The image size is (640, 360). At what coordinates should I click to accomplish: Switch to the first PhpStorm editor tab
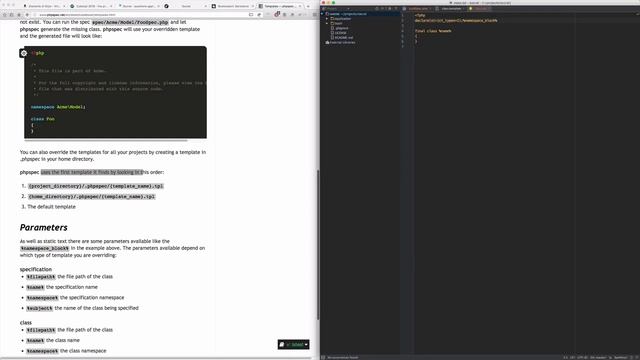[418, 9]
